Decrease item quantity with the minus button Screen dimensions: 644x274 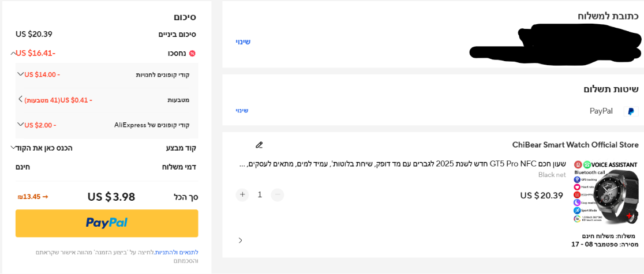point(278,194)
